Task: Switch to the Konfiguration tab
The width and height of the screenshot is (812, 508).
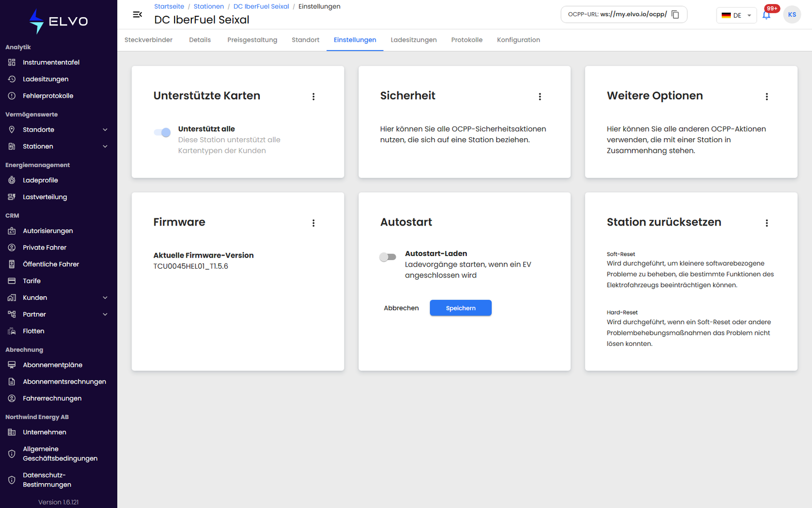Action: tap(519, 40)
